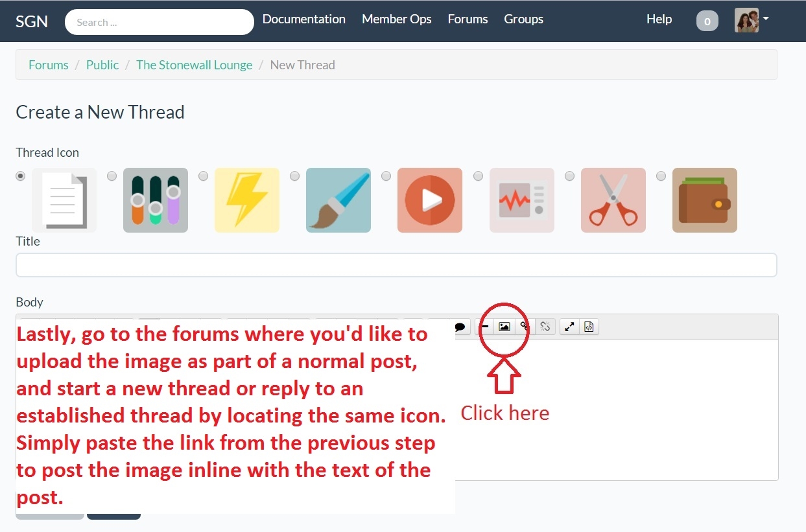Click the quote speech bubble icon
Viewport: 806px width, 532px height.
[460, 327]
